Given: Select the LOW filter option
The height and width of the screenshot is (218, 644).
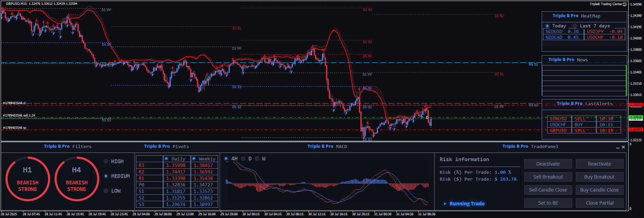Looking at the screenshot, I should click(x=106, y=191).
